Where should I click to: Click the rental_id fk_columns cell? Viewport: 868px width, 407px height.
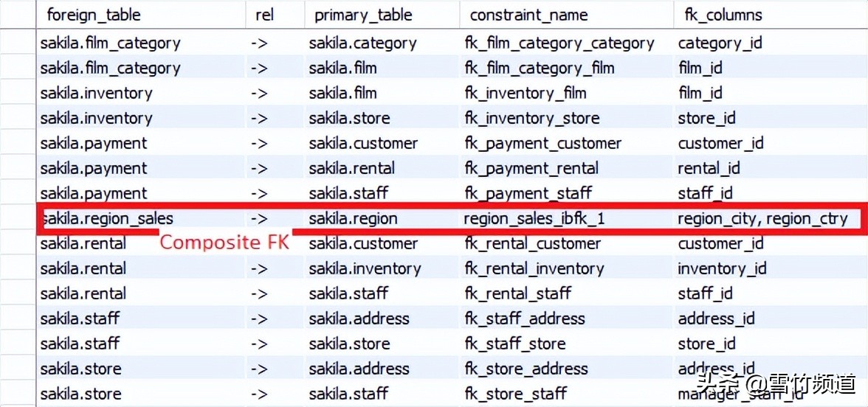coord(709,169)
